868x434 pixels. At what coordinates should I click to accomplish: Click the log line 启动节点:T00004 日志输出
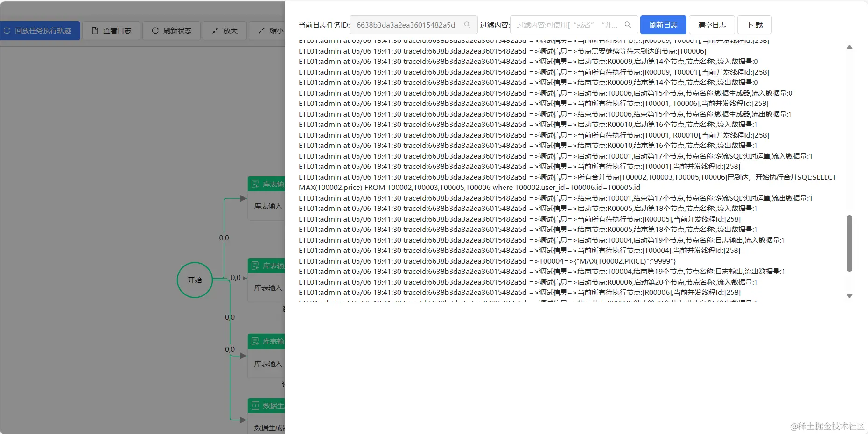point(542,240)
